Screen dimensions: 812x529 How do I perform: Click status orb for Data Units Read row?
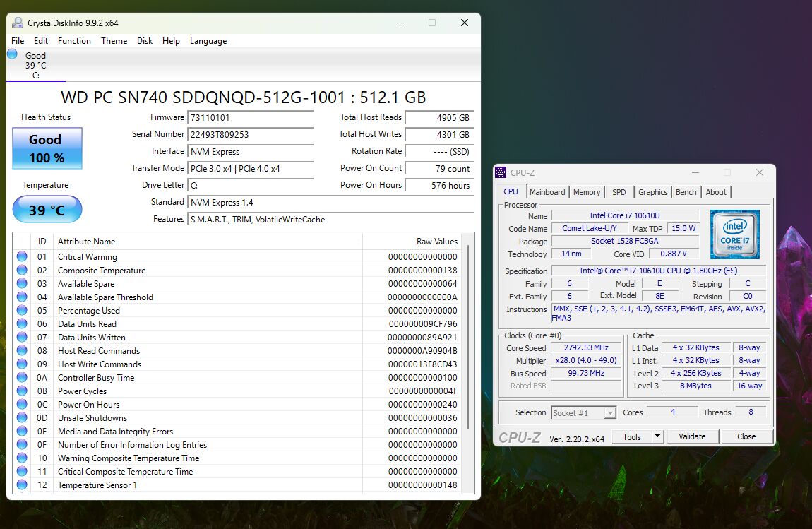pos(22,323)
